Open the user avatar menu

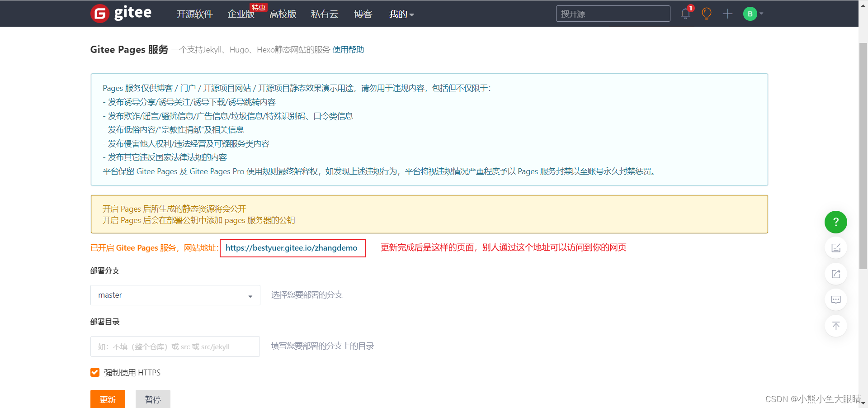pos(750,14)
